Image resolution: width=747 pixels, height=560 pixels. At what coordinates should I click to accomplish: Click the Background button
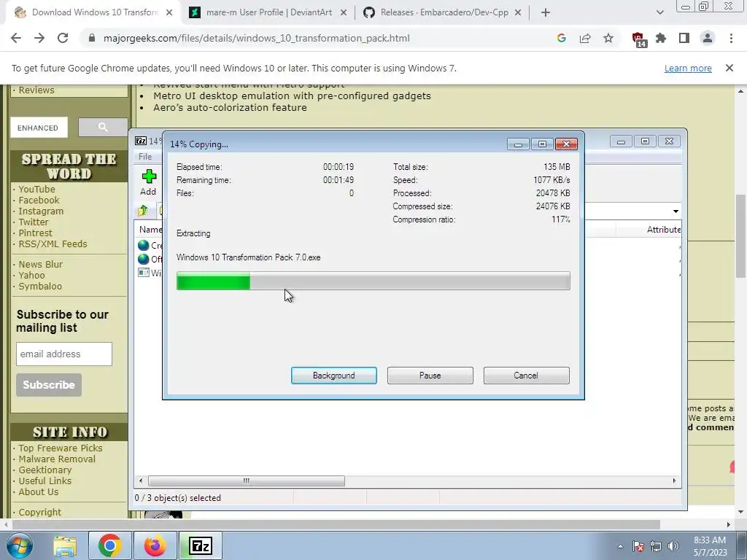point(334,376)
